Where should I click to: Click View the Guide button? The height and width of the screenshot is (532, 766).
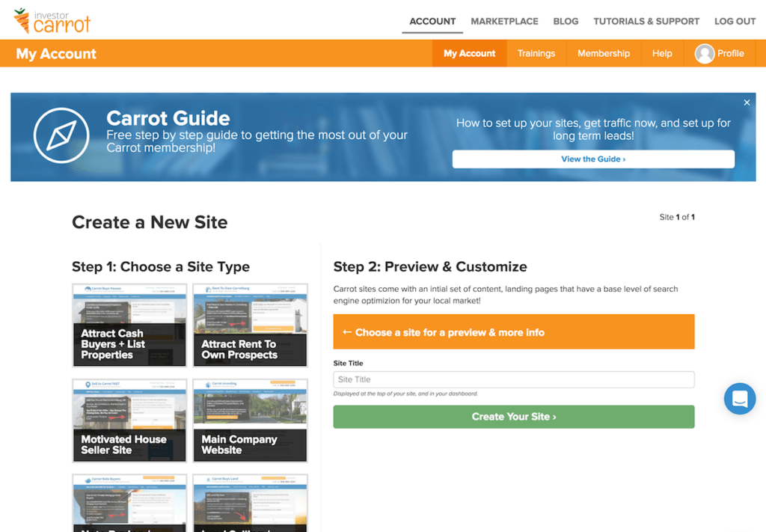(593, 159)
